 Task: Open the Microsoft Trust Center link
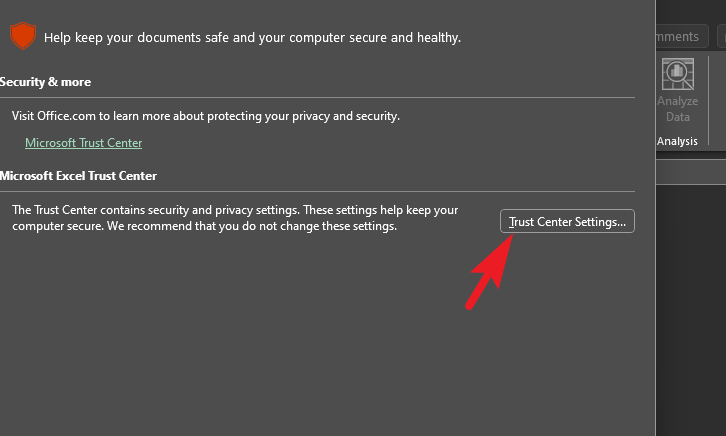click(83, 143)
